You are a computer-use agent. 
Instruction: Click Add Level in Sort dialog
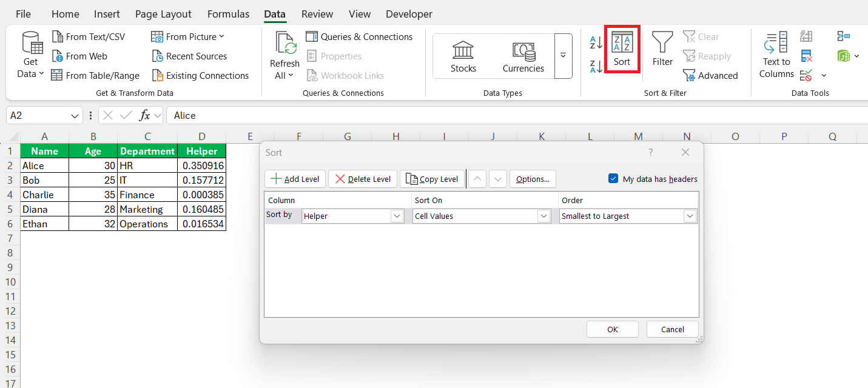coord(295,179)
